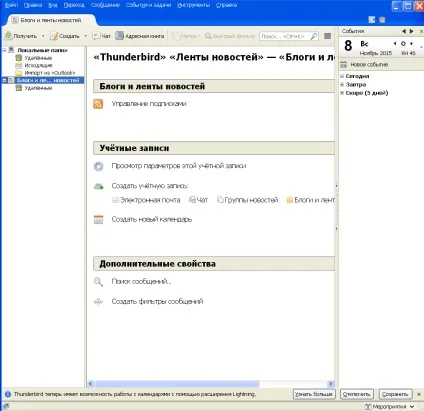Collapse the Локальные папки tree node
The width and height of the screenshot is (424, 411).
coord(4,50)
